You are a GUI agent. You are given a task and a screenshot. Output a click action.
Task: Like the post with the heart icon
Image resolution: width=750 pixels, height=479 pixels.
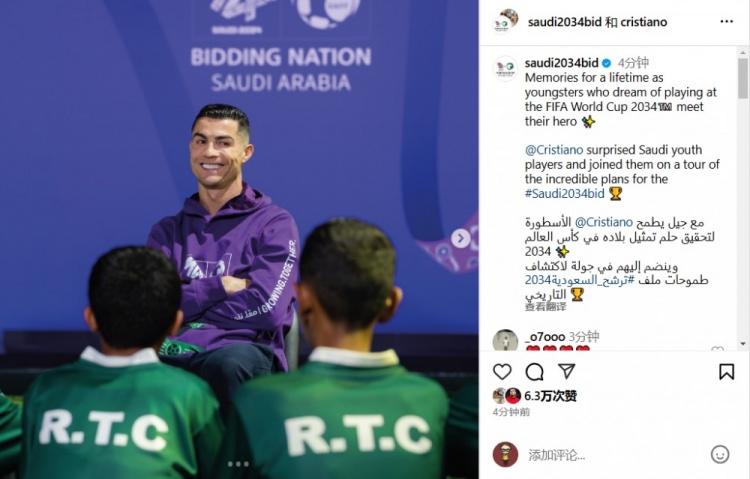click(502, 372)
